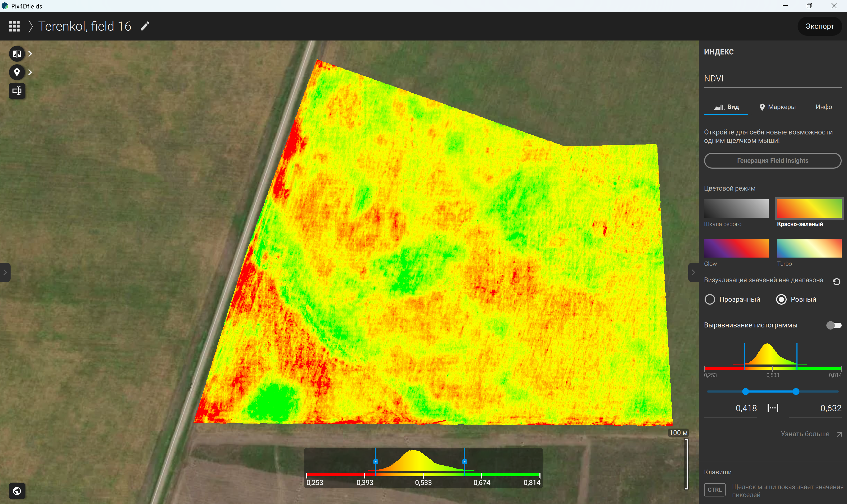Open the Инфо tab

click(x=823, y=107)
